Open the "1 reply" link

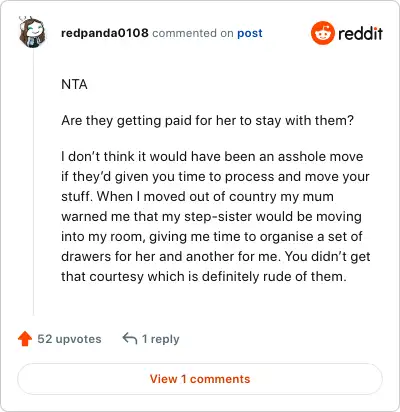161,339
